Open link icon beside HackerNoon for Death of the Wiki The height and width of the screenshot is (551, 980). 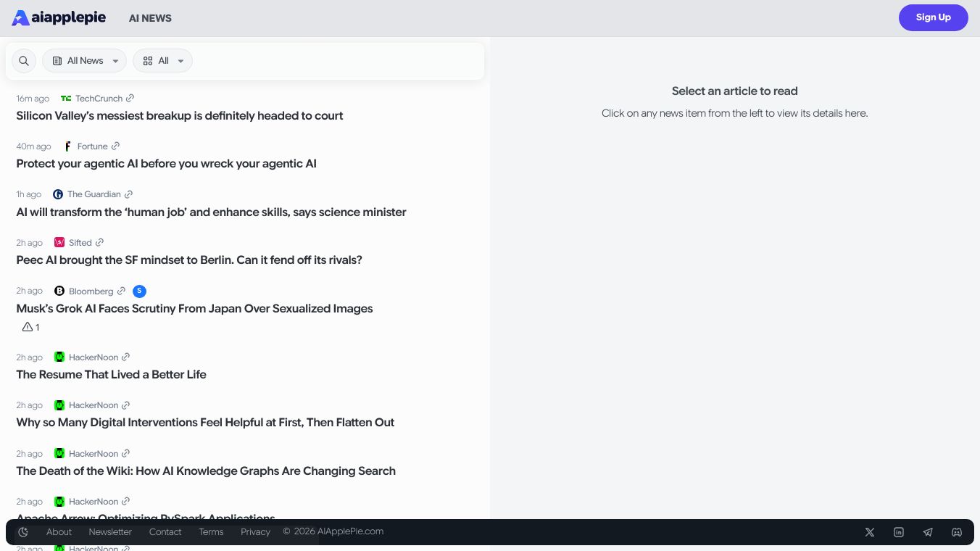(125, 453)
